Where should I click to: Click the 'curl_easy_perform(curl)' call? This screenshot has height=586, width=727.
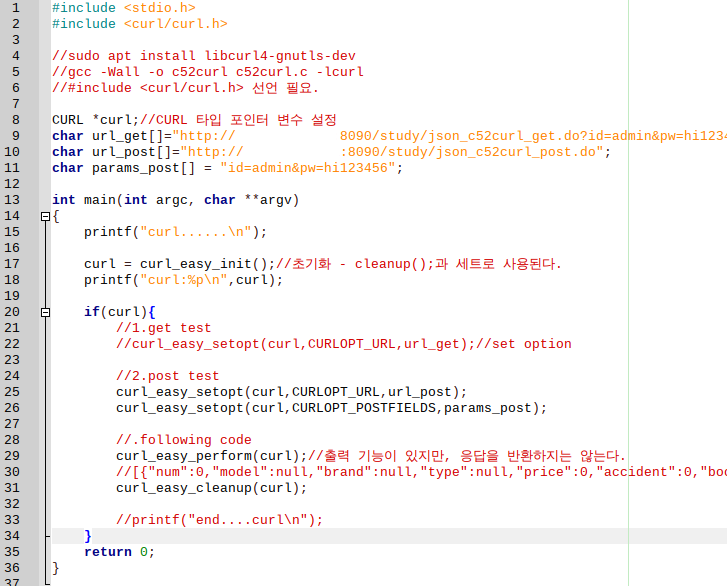point(211,456)
